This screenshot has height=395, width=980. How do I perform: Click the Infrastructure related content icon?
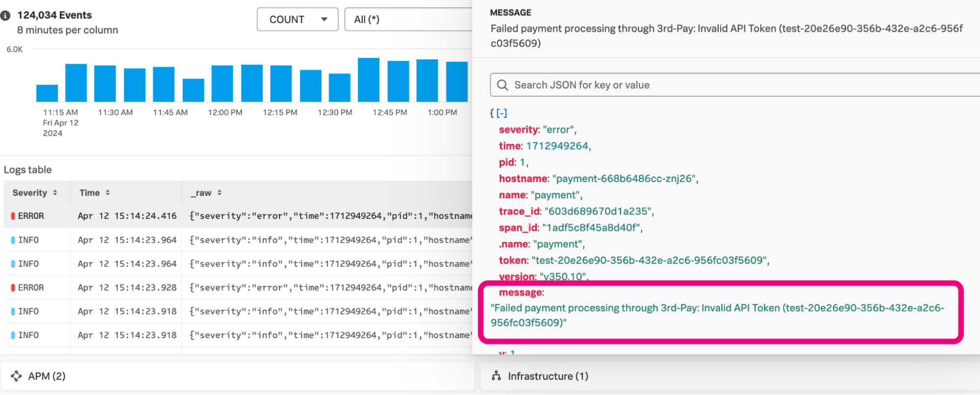click(496, 376)
